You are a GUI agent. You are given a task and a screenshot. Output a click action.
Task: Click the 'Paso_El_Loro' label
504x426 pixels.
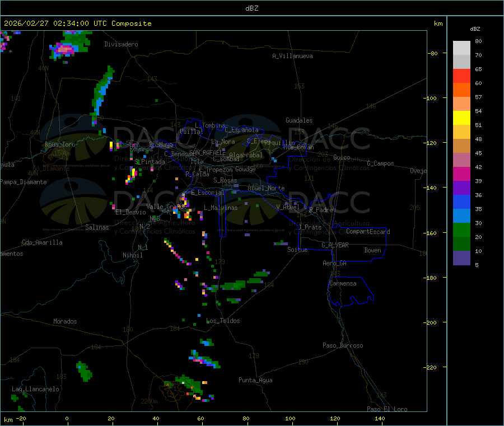(387, 409)
